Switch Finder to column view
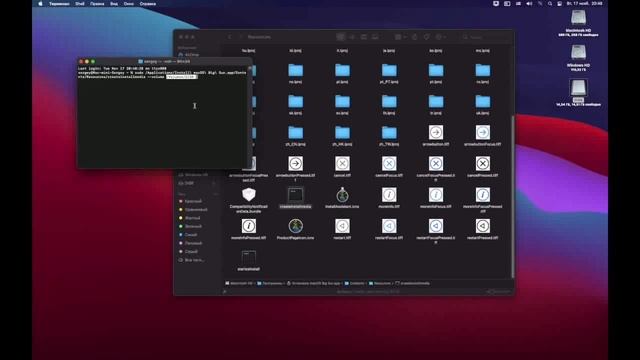 363,37
